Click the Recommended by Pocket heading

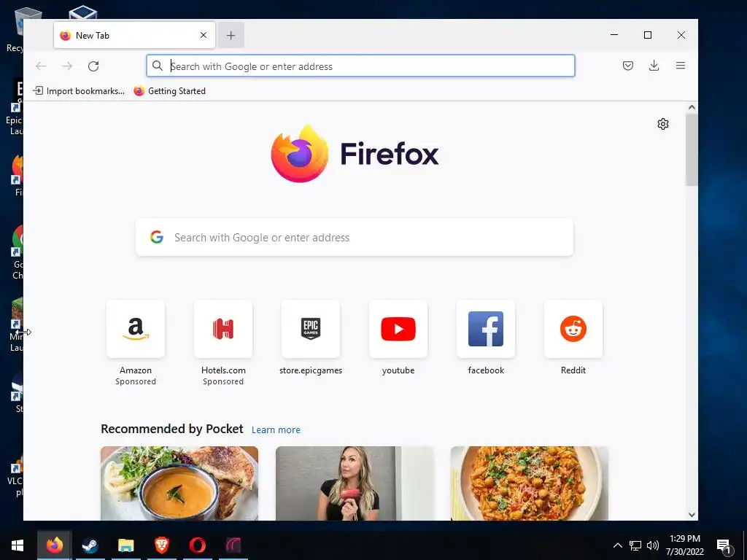point(172,429)
